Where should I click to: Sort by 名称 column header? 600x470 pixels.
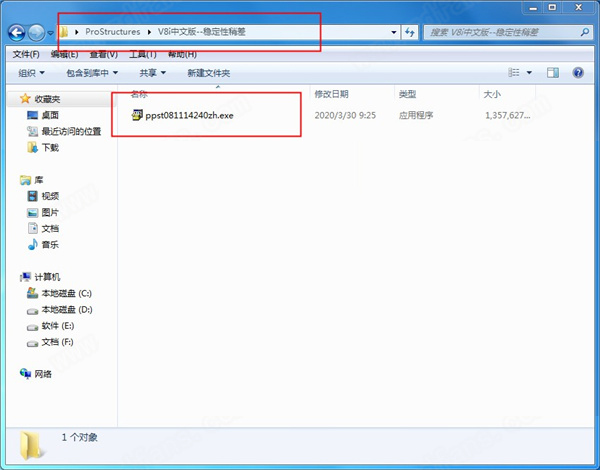139,94
